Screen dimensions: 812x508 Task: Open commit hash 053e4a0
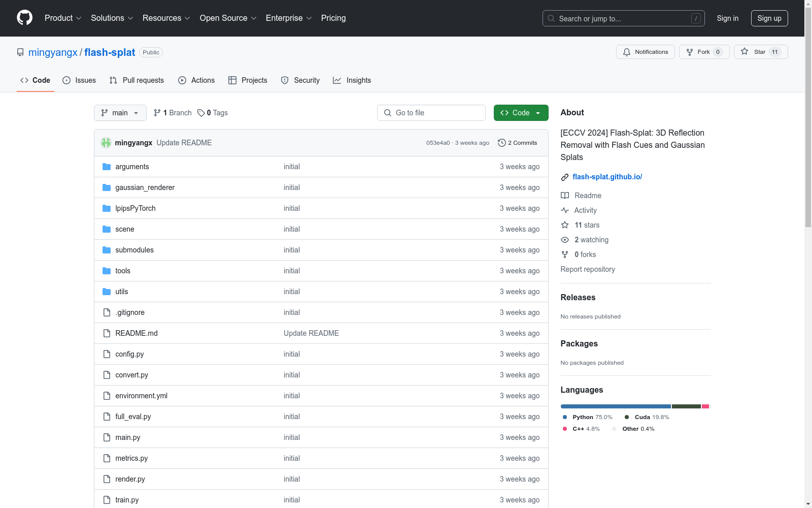pos(438,143)
